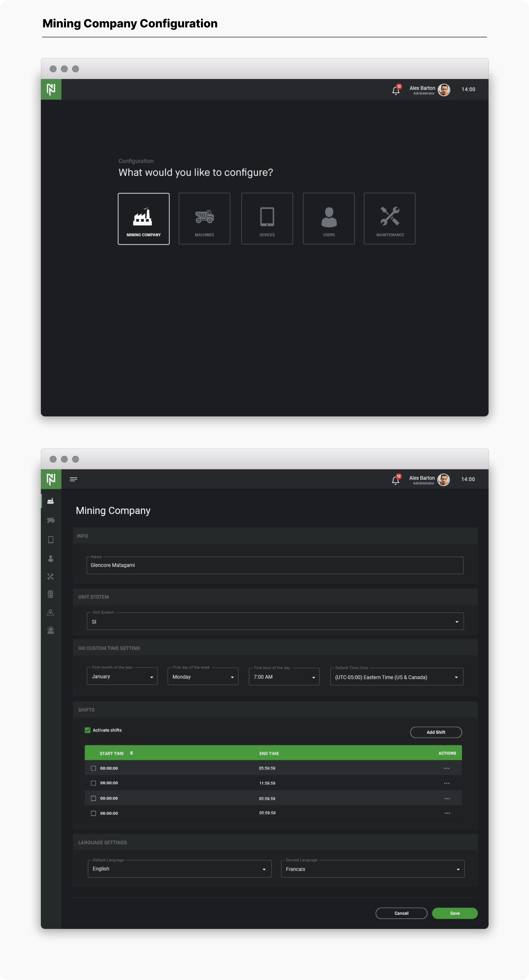Check the shift row ending at 11:59:59
This screenshot has width=529, height=980.
coord(93,783)
